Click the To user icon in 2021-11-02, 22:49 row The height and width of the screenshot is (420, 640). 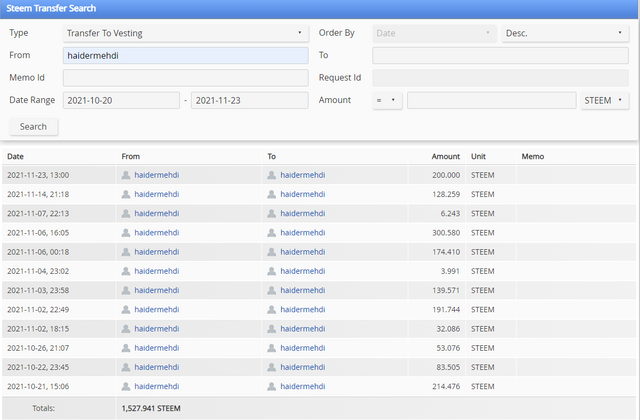pyautogui.click(x=271, y=309)
